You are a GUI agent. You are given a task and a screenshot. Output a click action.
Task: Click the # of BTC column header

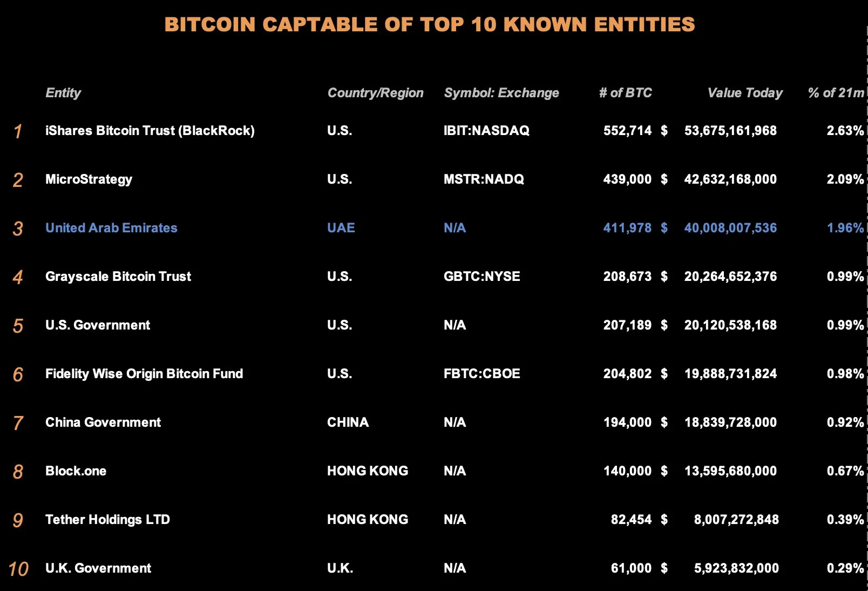pyautogui.click(x=625, y=93)
